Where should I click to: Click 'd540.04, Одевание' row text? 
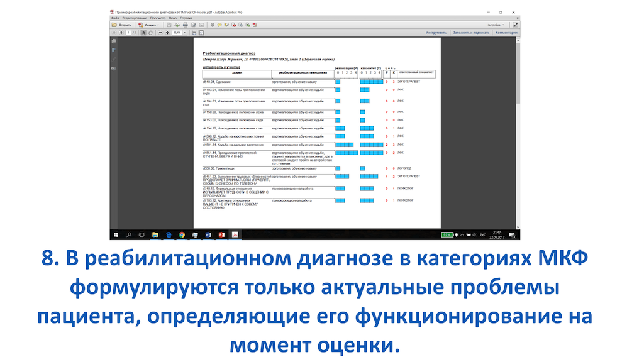pos(216,82)
